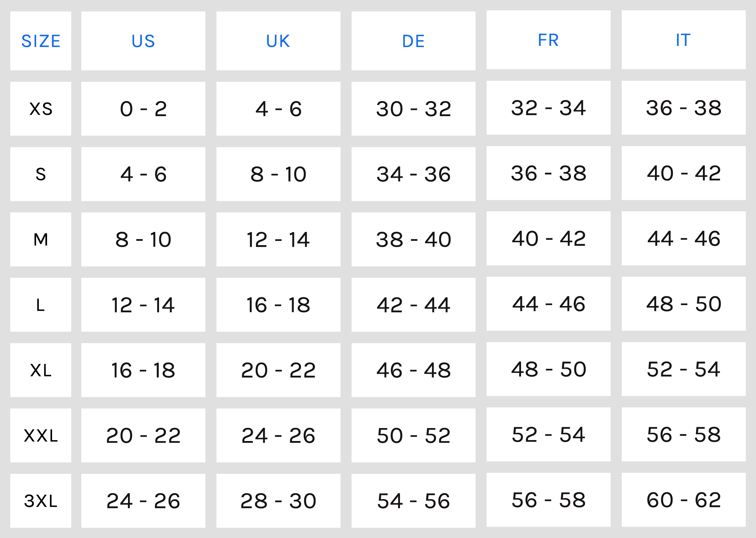Image resolution: width=756 pixels, height=538 pixels.
Task: Click the SIZE column header
Action: [x=41, y=41]
